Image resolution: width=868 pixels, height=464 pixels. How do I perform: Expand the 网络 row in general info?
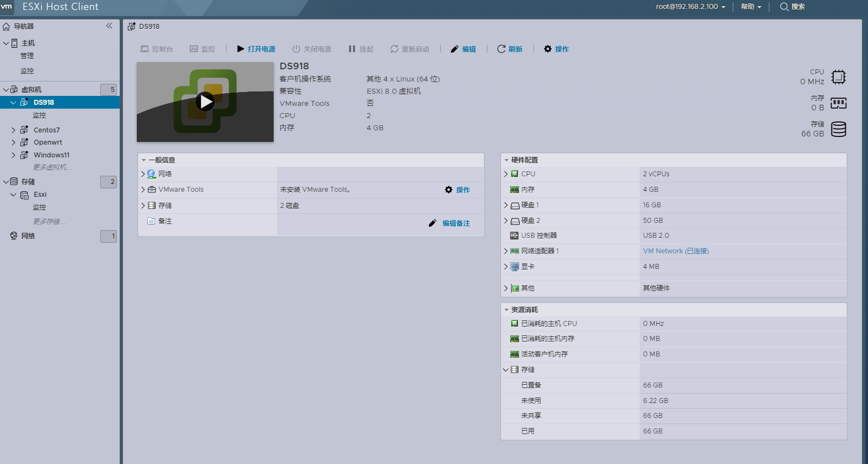pos(143,174)
